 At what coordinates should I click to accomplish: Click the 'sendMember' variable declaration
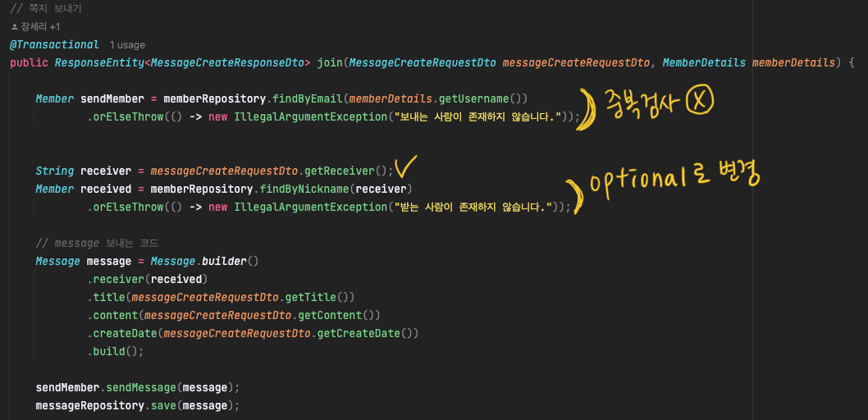112,99
